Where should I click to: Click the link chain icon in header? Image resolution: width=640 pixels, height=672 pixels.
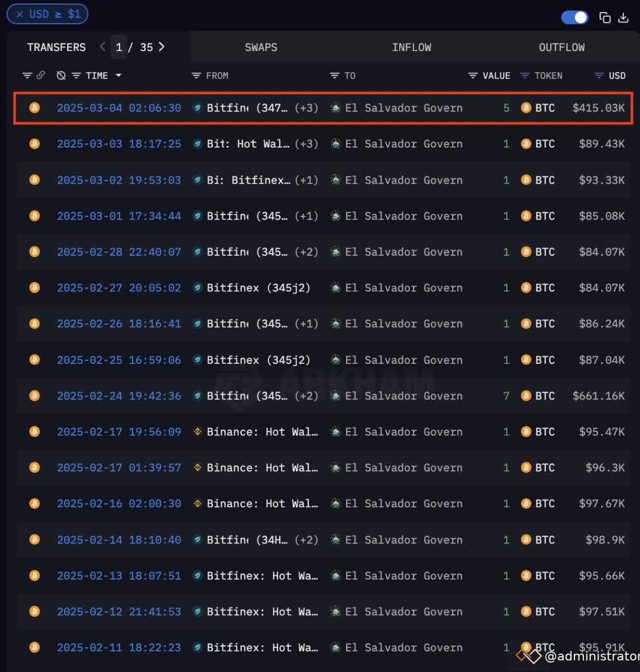(40, 76)
